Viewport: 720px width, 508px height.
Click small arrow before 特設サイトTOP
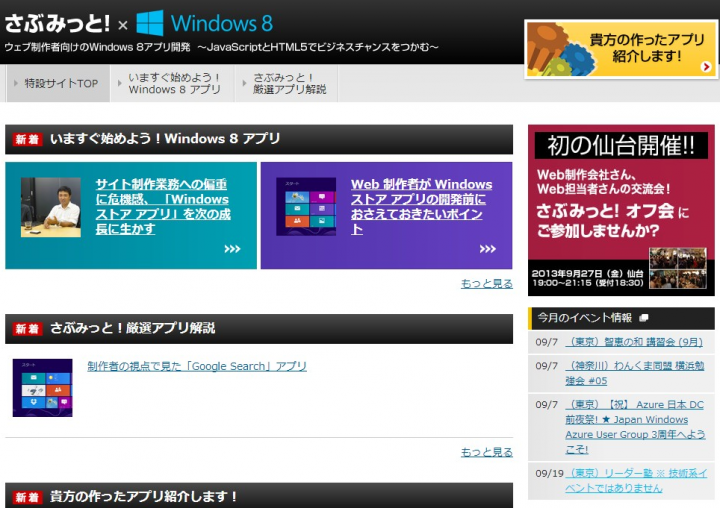click(x=16, y=83)
